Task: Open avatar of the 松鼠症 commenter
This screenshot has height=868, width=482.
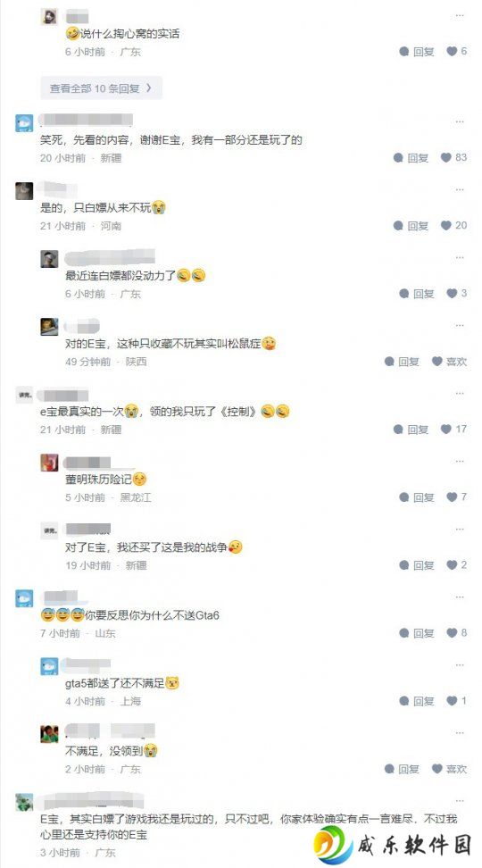Action: (x=49, y=327)
